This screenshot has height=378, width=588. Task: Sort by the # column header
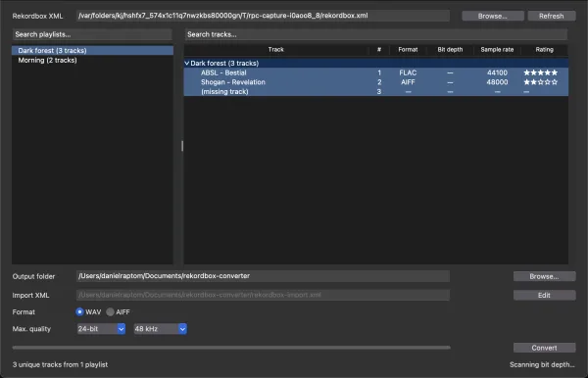(x=379, y=49)
